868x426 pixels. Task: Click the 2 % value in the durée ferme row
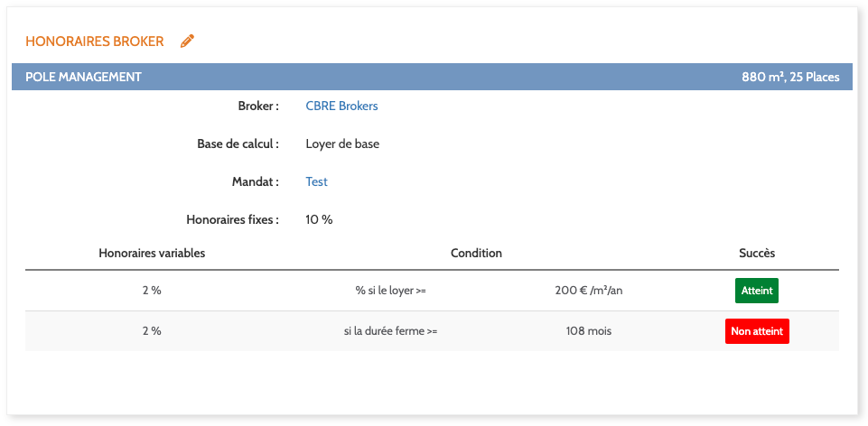152,331
